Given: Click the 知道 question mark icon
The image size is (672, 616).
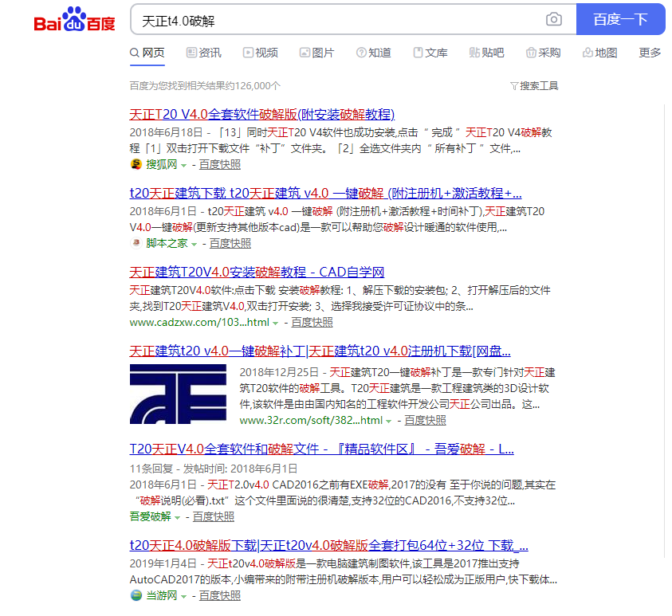Looking at the screenshot, I should [x=361, y=53].
